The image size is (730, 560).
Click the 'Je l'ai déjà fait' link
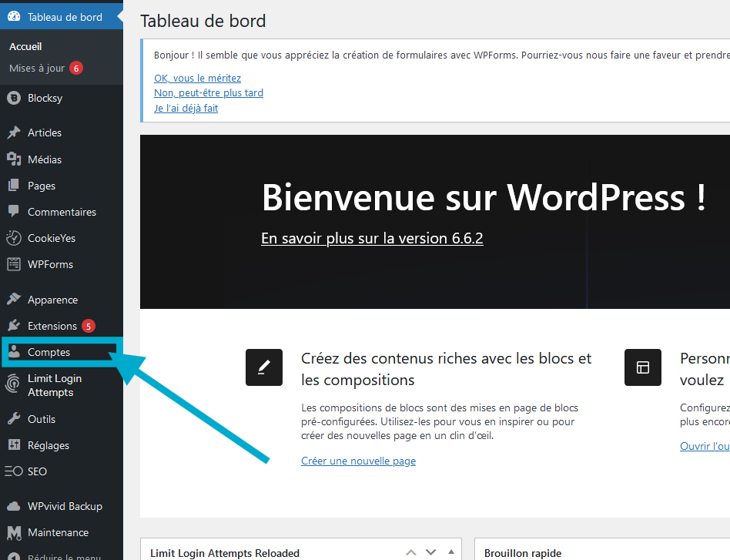pyautogui.click(x=186, y=108)
